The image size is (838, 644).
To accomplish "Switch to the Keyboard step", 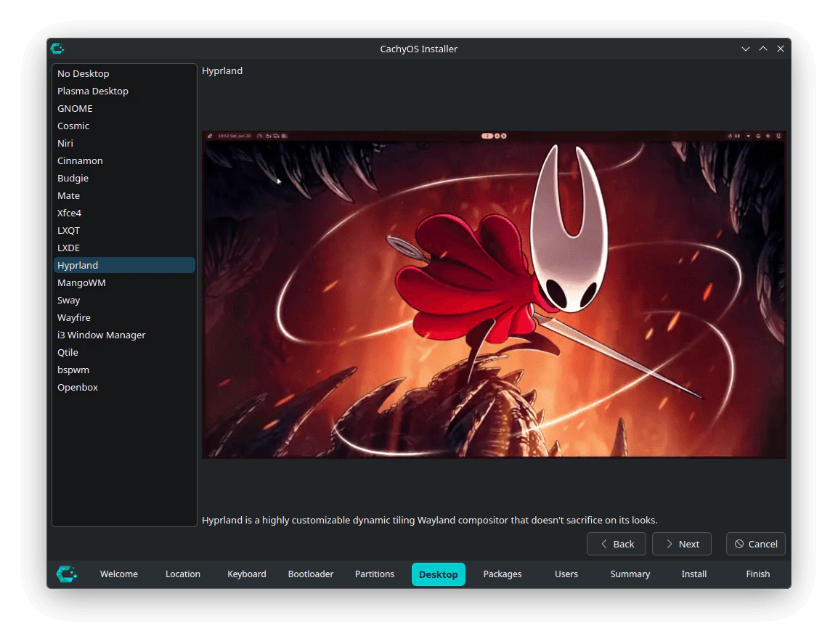I will click(246, 574).
